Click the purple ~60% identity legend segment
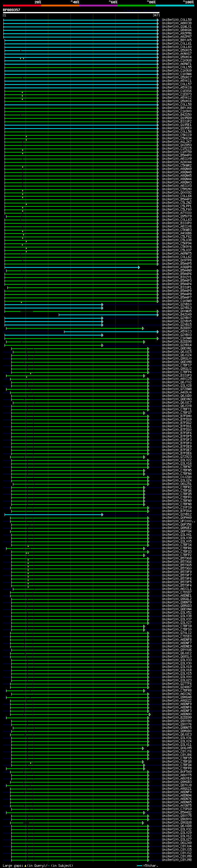This screenshot has height=868, width=197. [98, 6]
